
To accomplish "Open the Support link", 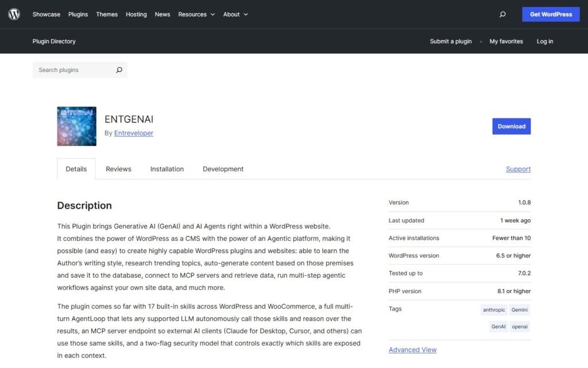I will point(519,169).
